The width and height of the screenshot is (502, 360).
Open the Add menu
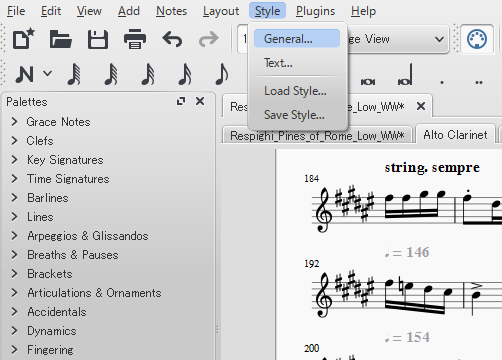click(129, 11)
